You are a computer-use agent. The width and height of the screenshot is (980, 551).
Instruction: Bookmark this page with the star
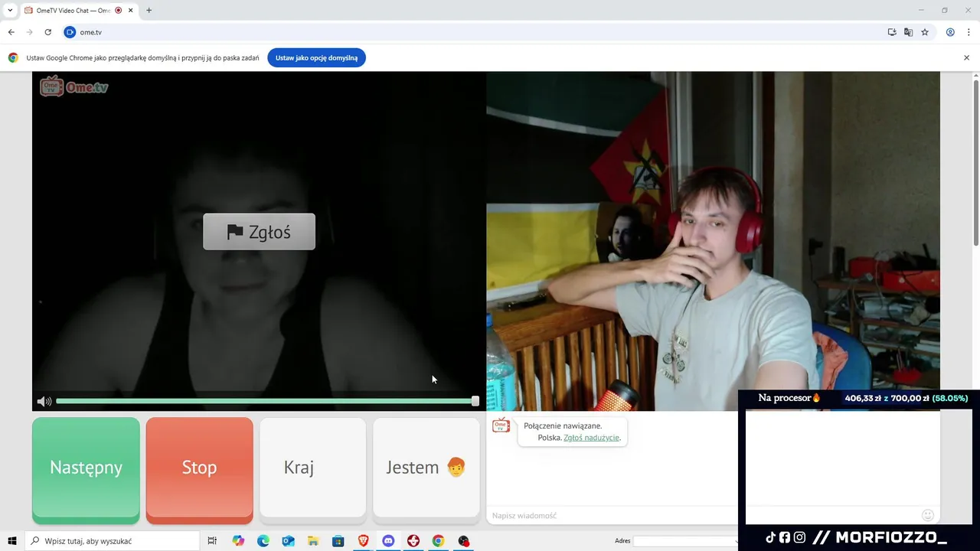(925, 32)
